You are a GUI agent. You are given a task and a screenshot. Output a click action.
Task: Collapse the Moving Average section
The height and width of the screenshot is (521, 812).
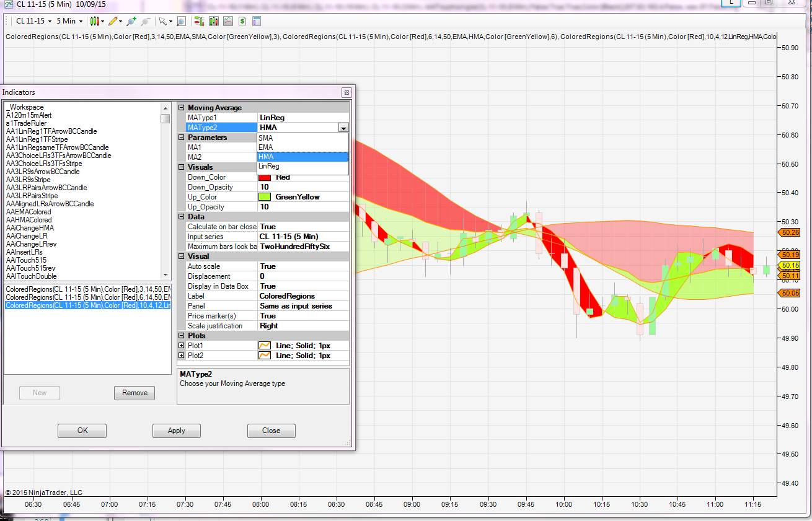click(x=182, y=108)
